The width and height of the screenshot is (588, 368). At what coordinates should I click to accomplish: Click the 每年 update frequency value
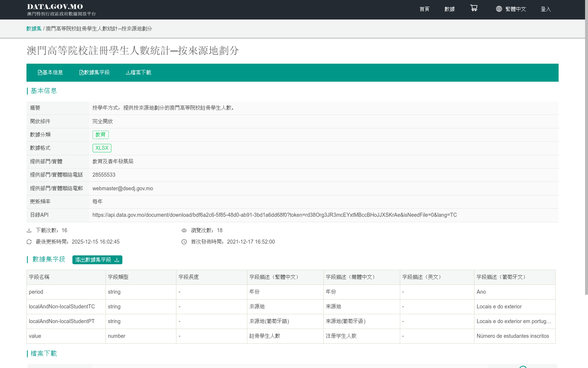[x=97, y=202]
